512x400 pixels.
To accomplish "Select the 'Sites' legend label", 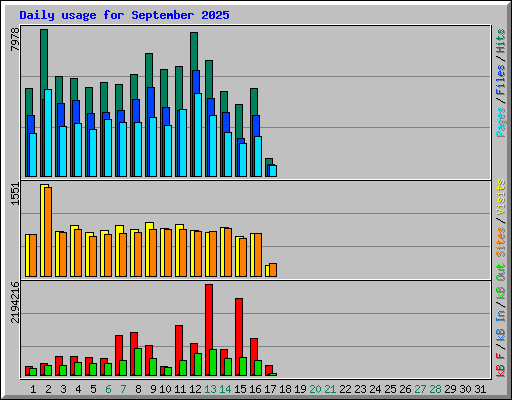I will pos(501,242).
